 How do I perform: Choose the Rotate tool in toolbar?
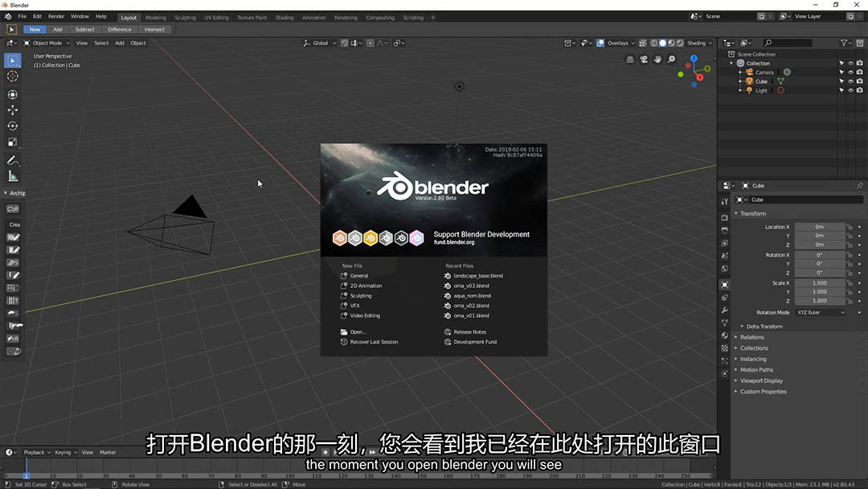[13, 126]
